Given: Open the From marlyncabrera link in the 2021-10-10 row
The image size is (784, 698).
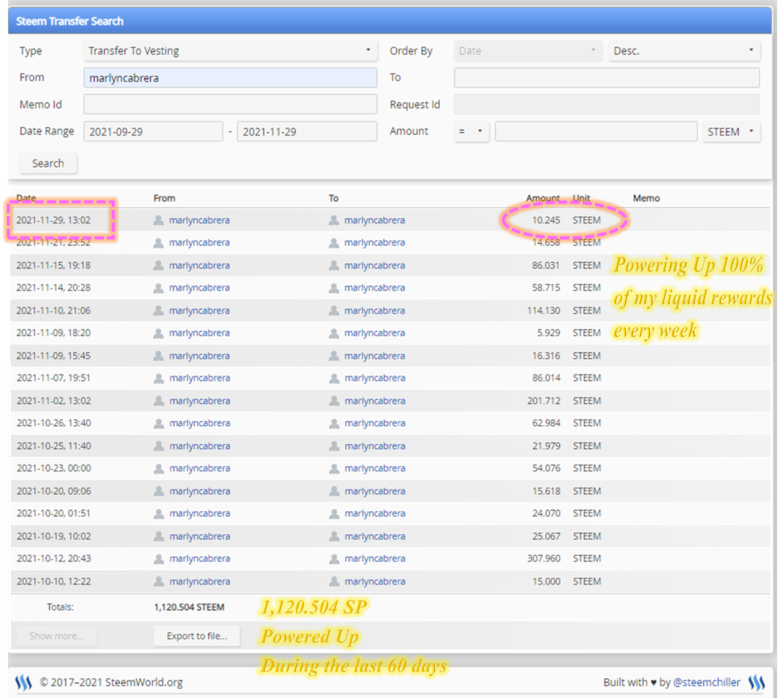Looking at the screenshot, I should tap(200, 581).
